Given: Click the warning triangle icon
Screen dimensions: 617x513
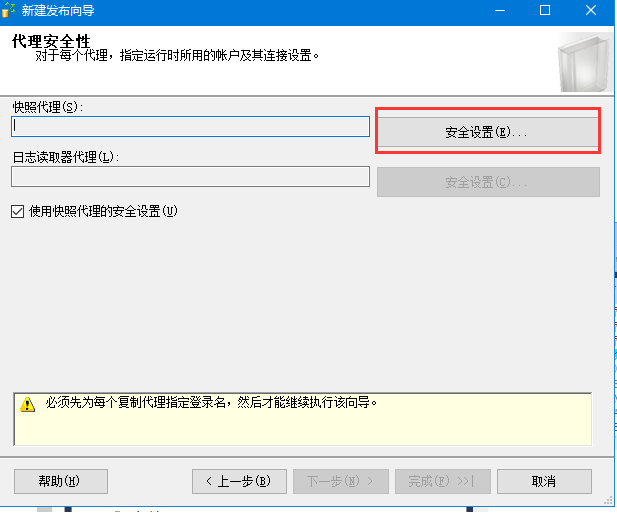Looking at the screenshot, I should click(28, 404).
